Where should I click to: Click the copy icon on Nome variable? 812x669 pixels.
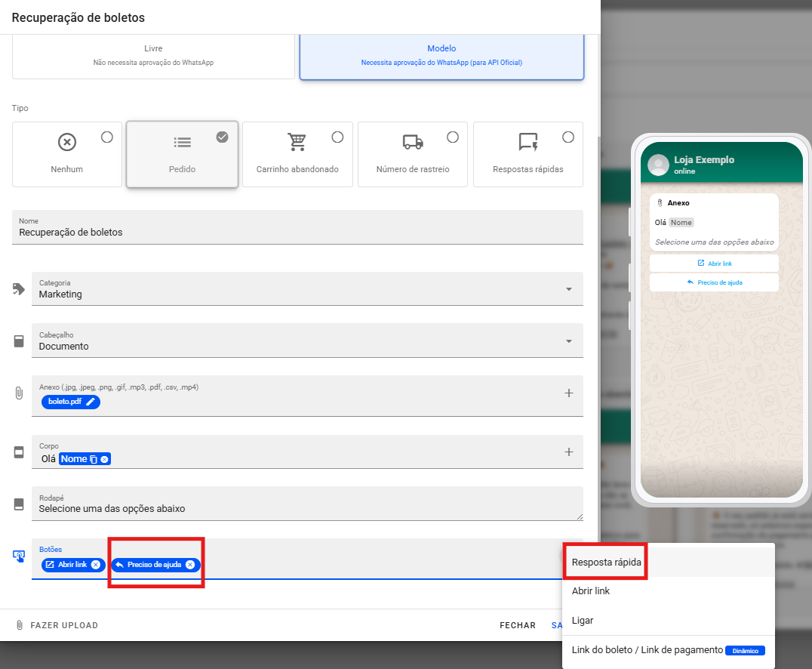[94, 459]
